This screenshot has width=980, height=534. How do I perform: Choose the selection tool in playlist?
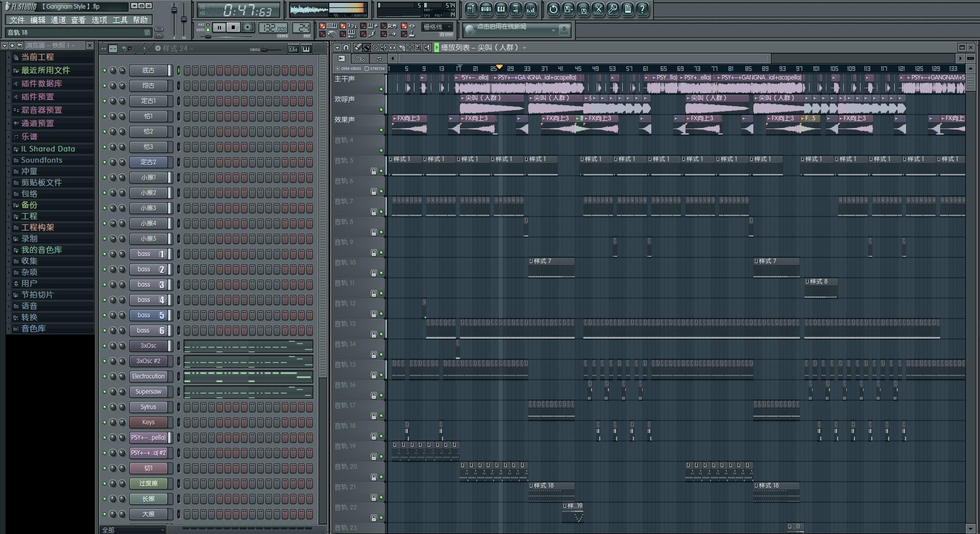tap(410, 47)
